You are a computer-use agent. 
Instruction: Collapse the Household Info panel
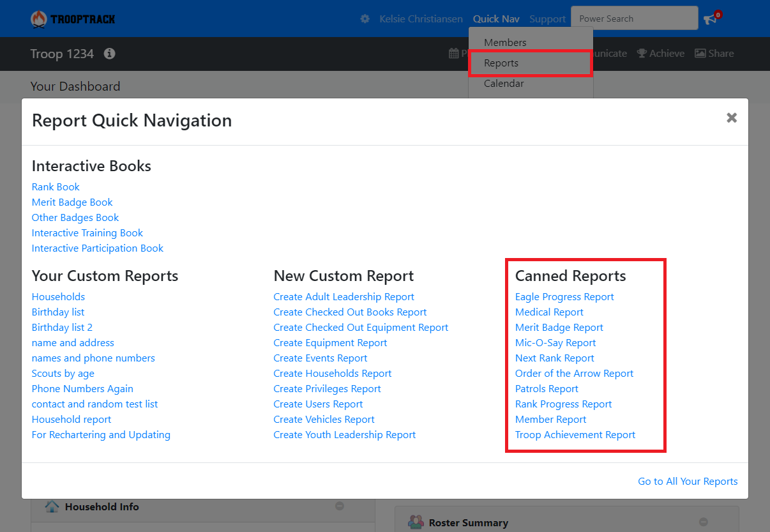[x=340, y=506]
